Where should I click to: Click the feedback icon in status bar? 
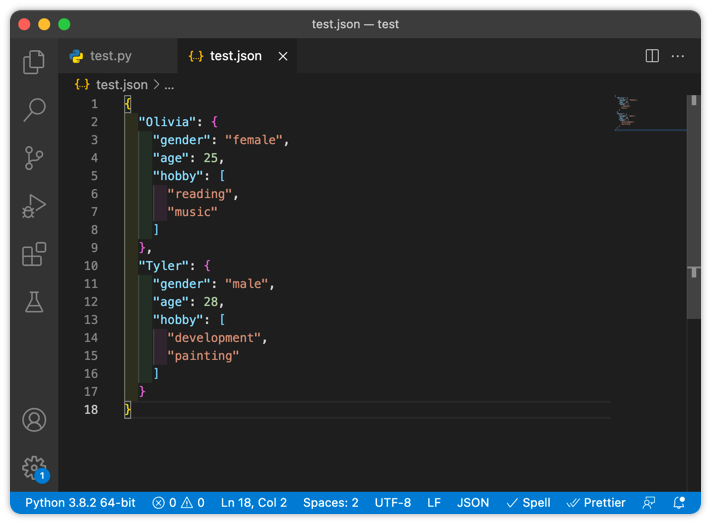[x=649, y=503]
